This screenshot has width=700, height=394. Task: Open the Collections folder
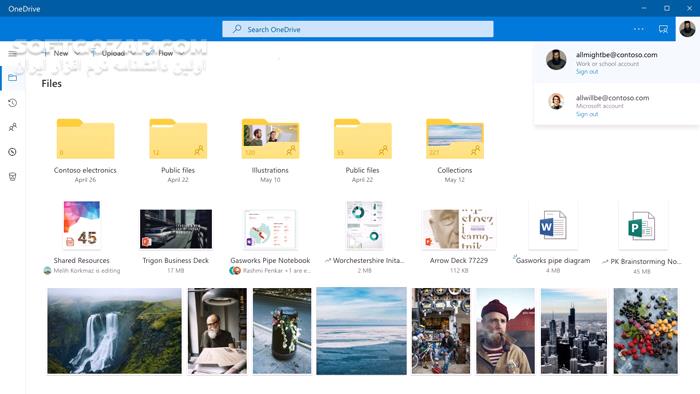(x=455, y=139)
